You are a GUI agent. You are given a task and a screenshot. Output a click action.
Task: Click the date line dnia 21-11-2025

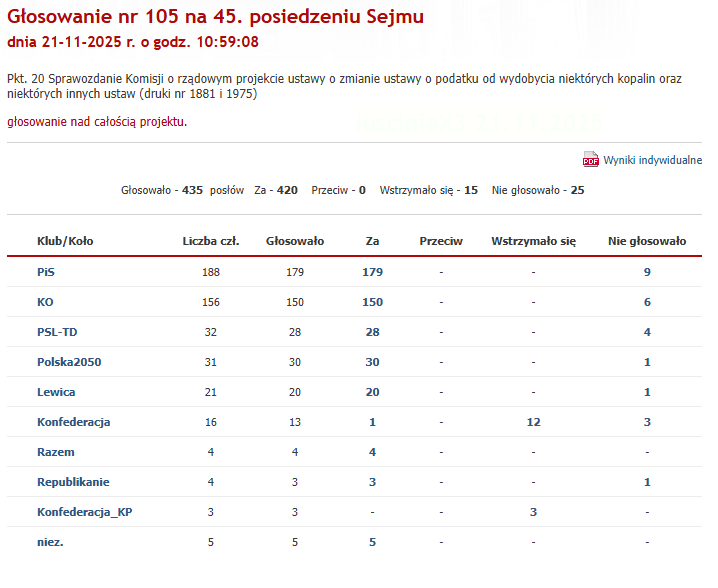(x=133, y=42)
